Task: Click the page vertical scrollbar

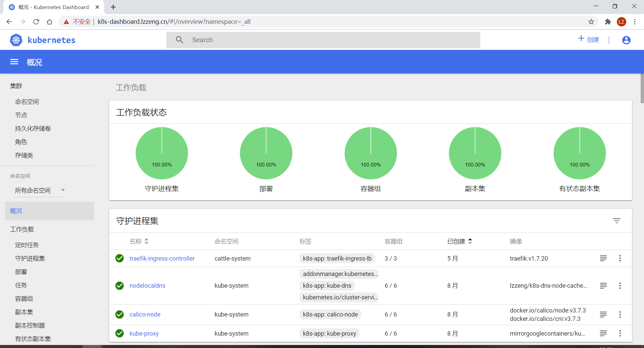Action: click(x=642, y=89)
